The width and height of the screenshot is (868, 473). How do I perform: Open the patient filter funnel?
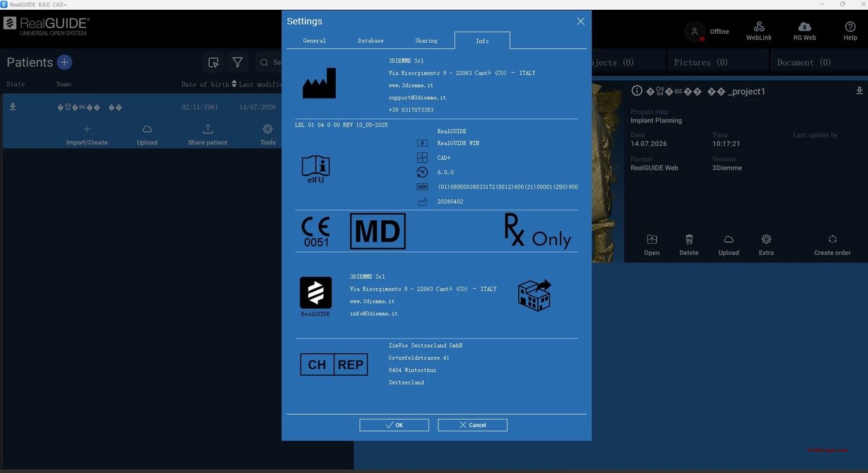click(238, 63)
